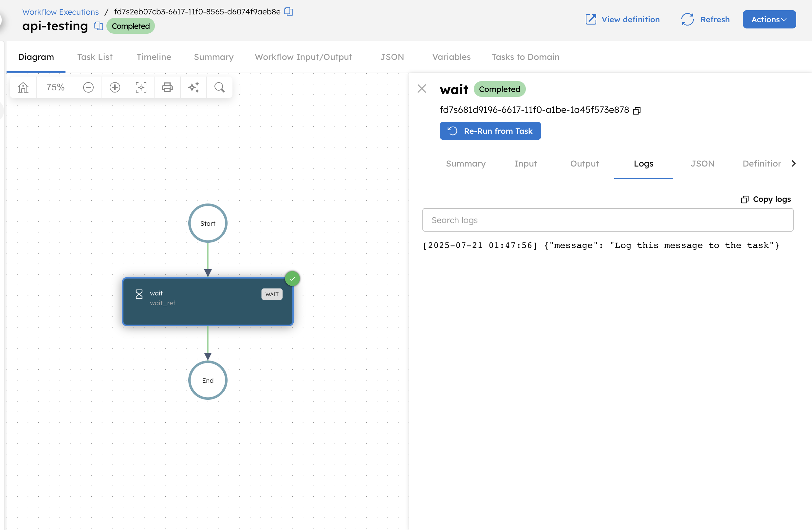Copy the wait task ID
The width and height of the screenshot is (812, 530).
[637, 111]
